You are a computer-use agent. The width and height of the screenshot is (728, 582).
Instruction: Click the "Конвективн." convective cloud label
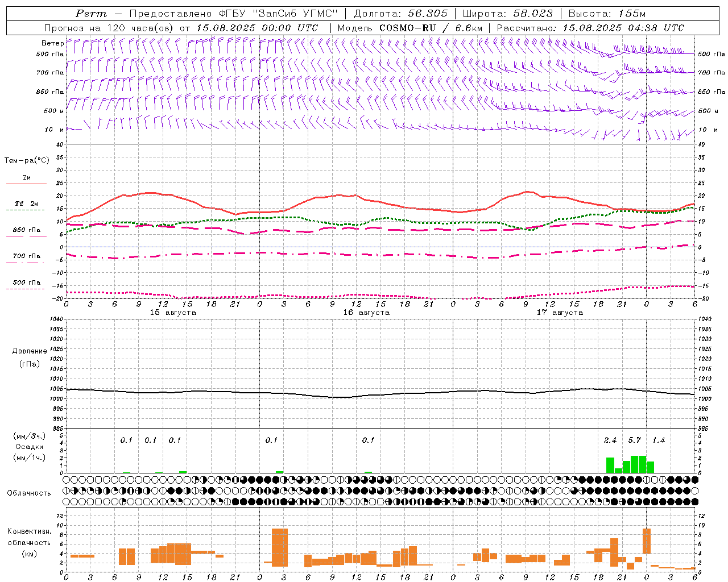tap(29, 531)
